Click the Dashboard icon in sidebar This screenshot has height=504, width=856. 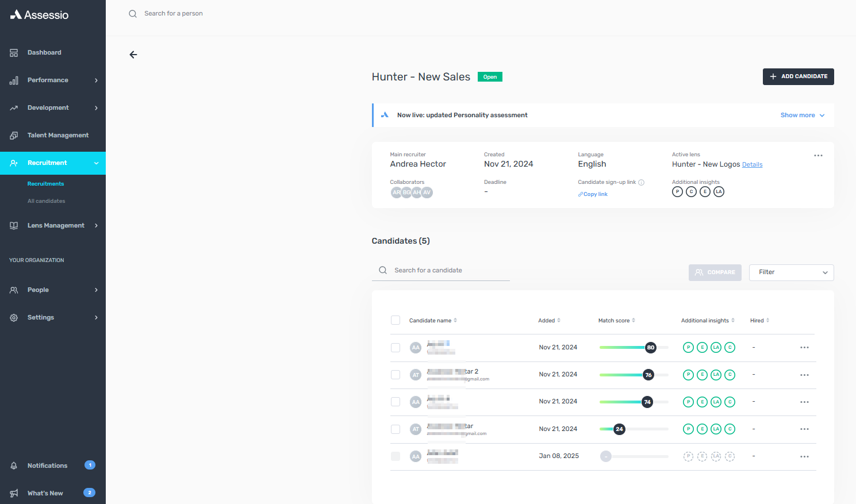pyautogui.click(x=14, y=53)
